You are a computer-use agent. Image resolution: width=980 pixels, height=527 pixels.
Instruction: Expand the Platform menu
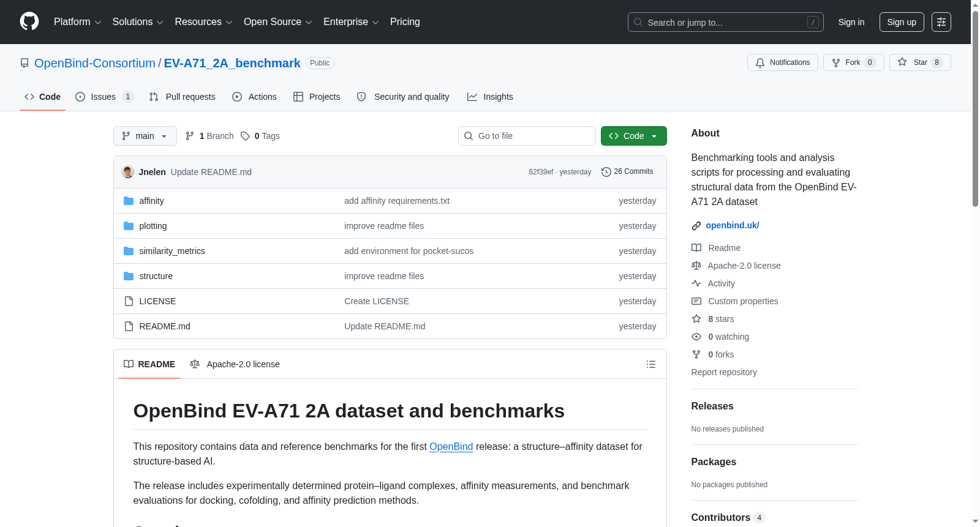[77, 22]
